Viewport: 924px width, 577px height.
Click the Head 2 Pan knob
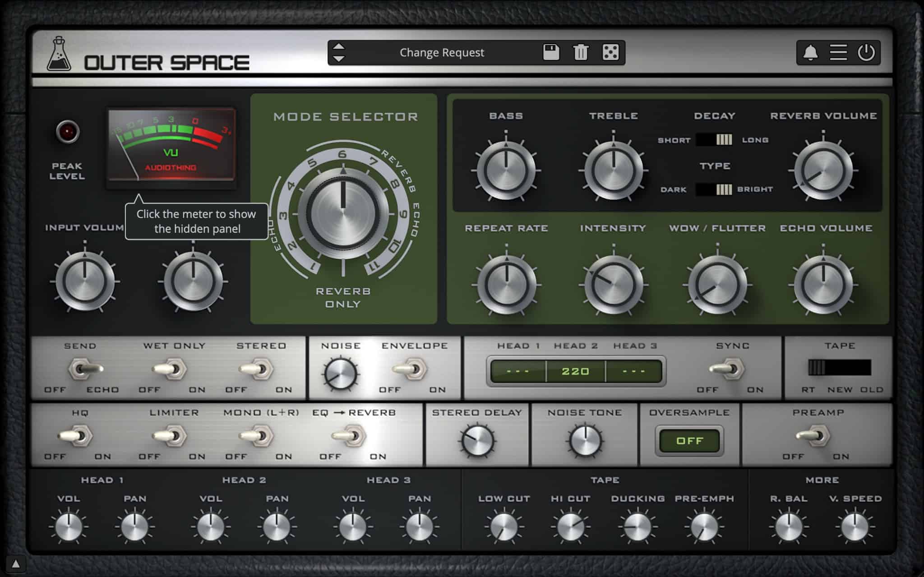[x=277, y=526]
